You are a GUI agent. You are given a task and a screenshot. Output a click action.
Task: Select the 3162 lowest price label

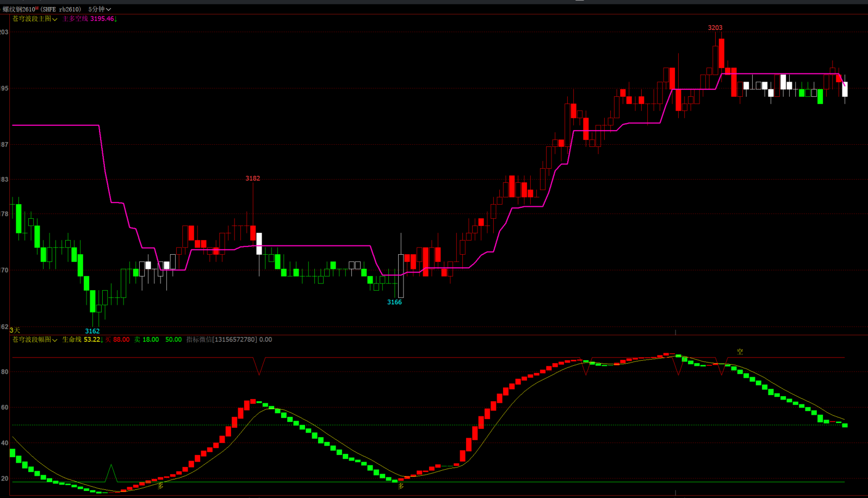pyautogui.click(x=92, y=331)
